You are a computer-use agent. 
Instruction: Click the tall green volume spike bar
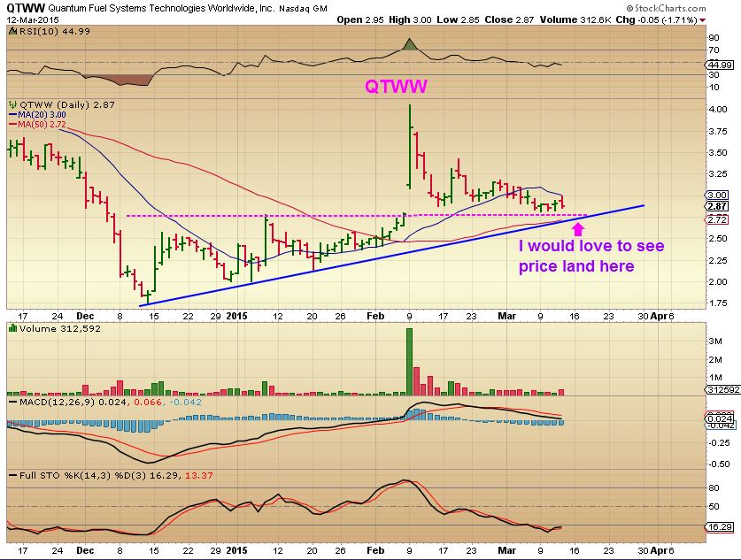coord(409,362)
